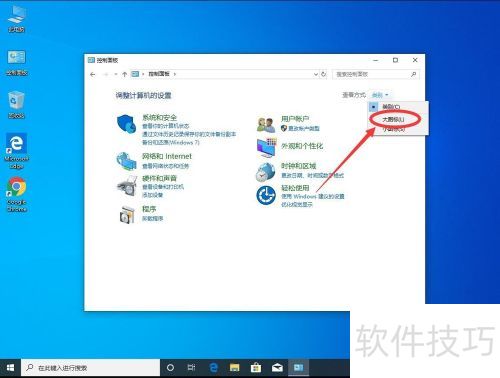Open the 轻松使用 heading link
Screen dimensions: 500x378
tap(295, 188)
